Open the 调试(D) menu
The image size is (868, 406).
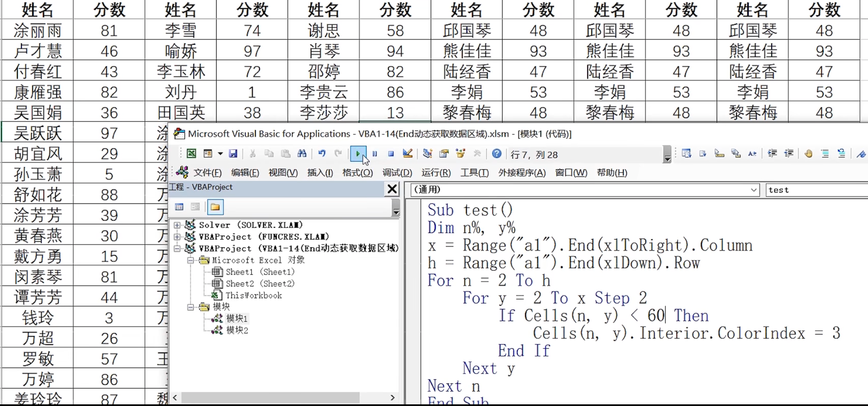[x=397, y=173]
